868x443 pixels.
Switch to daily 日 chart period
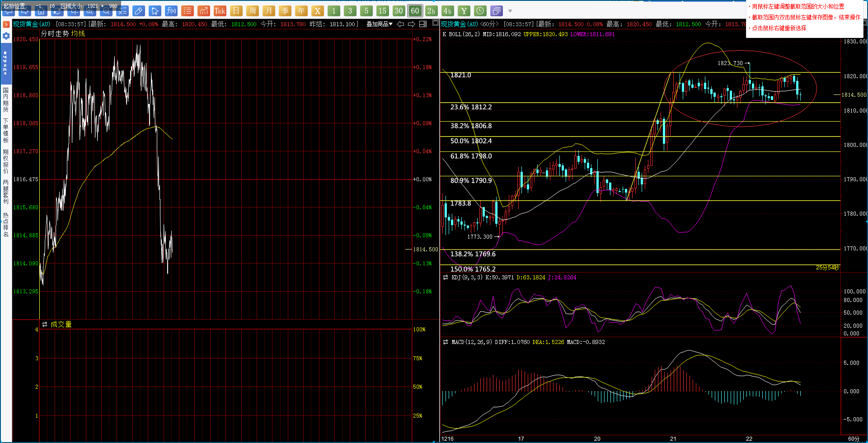click(236, 11)
